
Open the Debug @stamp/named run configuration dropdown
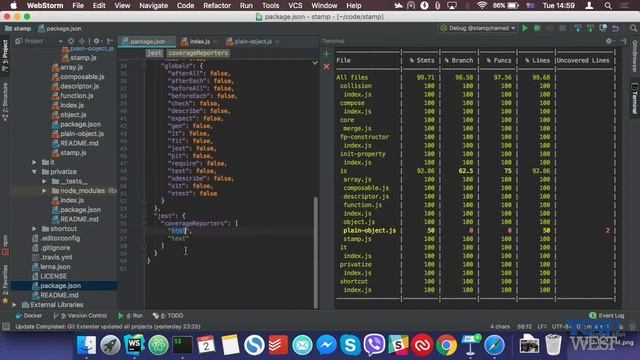tap(478, 28)
